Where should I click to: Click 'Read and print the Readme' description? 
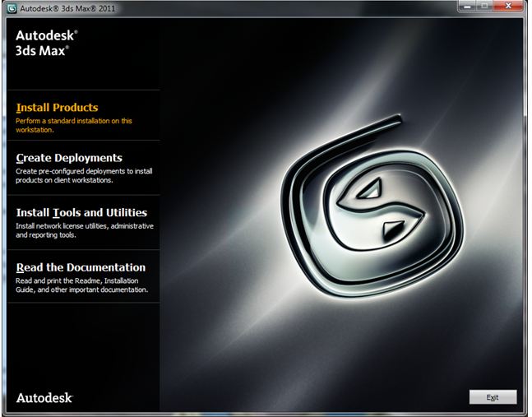point(81,285)
